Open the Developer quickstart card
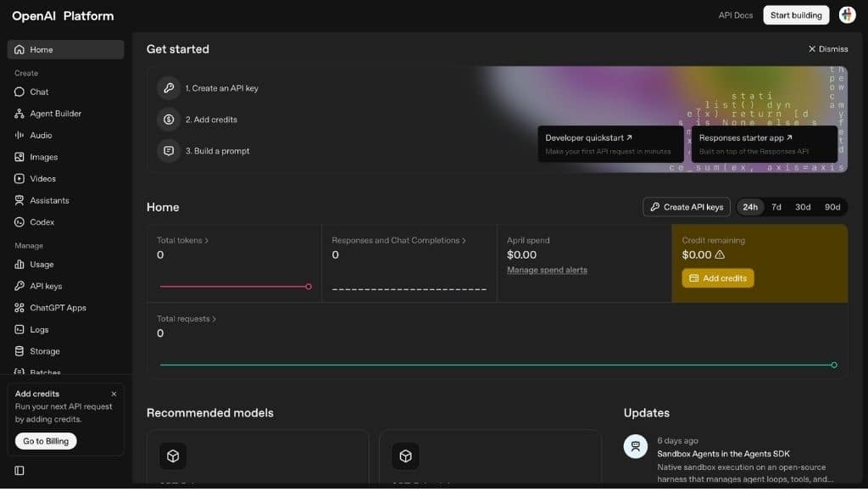This screenshot has height=492, width=868. tap(610, 144)
